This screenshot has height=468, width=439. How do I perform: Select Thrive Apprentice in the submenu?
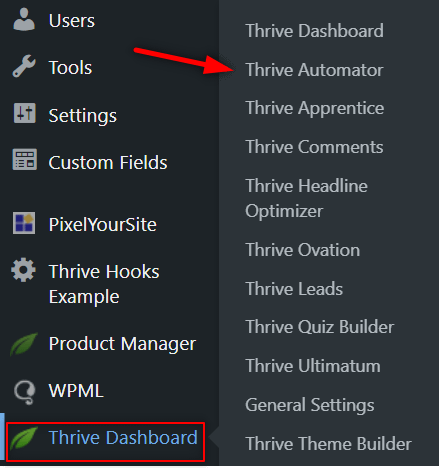tap(315, 109)
